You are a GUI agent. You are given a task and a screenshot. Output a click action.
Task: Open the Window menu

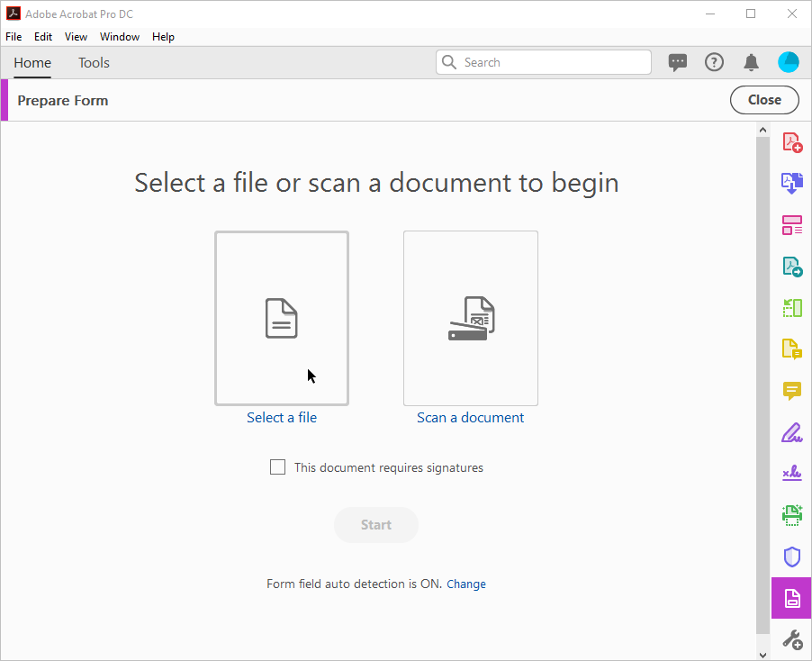point(120,37)
